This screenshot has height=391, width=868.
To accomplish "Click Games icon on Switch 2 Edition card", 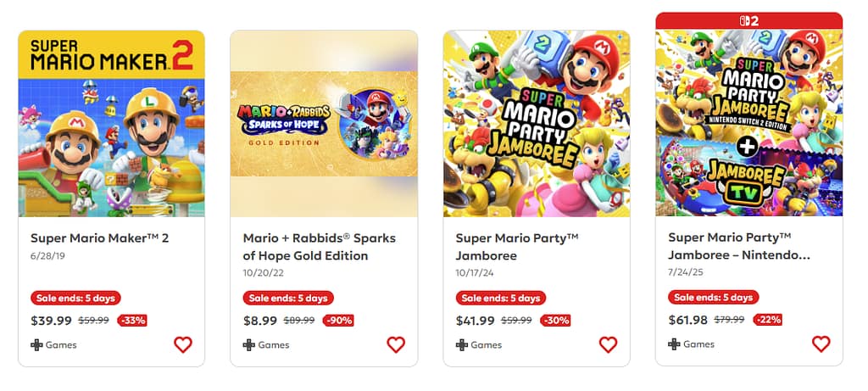I will pyautogui.click(x=674, y=344).
